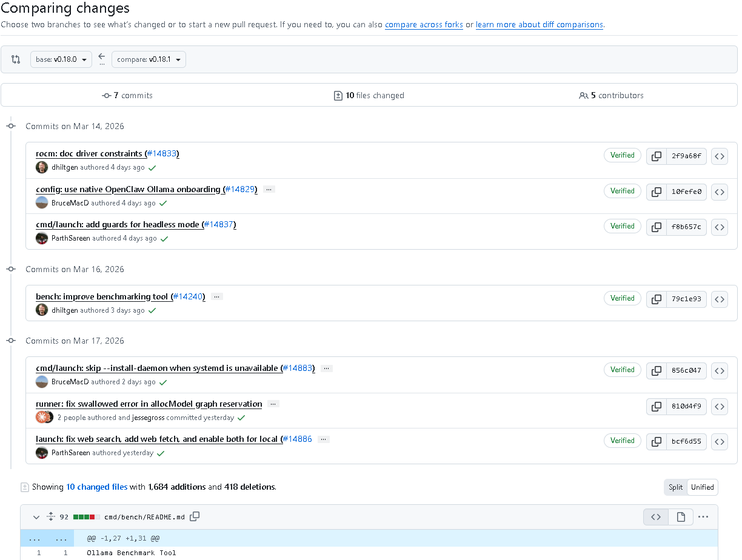This screenshot has height=560, width=742.
Task: Browse repository at commit 856c047
Action: click(x=720, y=370)
